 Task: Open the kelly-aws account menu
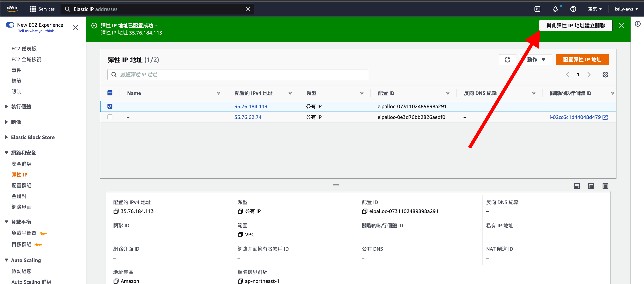click(626, 9)
